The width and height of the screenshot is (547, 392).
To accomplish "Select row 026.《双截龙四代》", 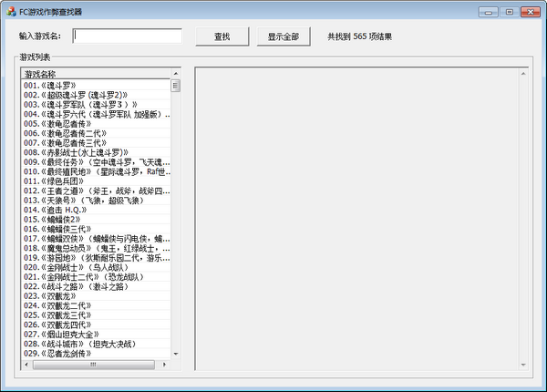I will [96, 325].
